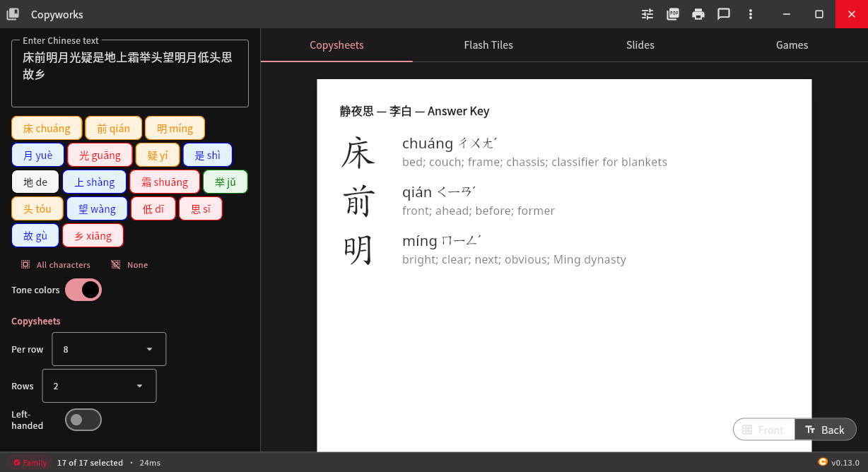
Task: Click the feedback speech bubble icon
Action: pos(724,14)
